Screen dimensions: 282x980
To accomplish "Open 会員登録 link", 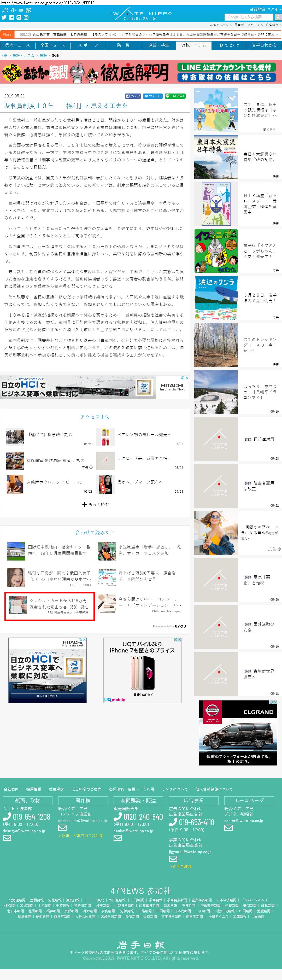I will 257,9.
